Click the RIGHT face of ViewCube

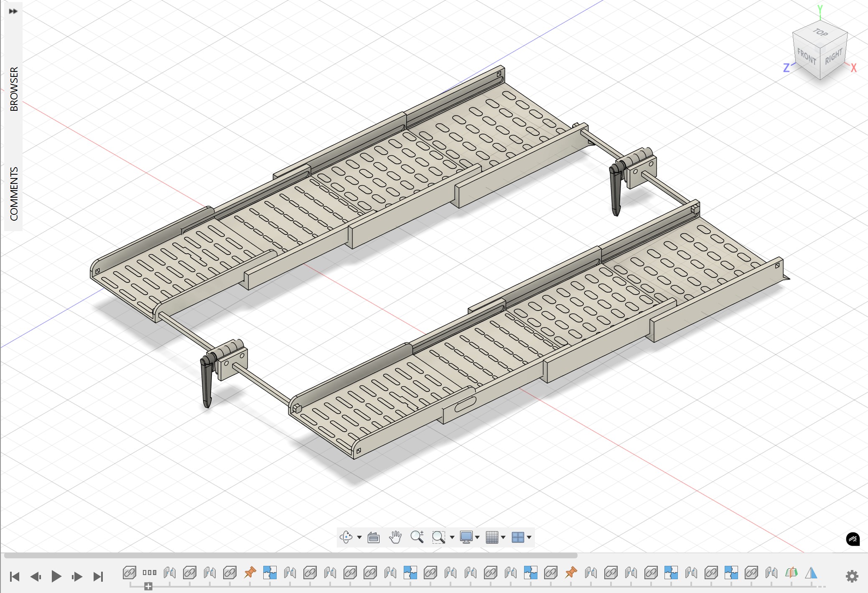click(834, 56)
